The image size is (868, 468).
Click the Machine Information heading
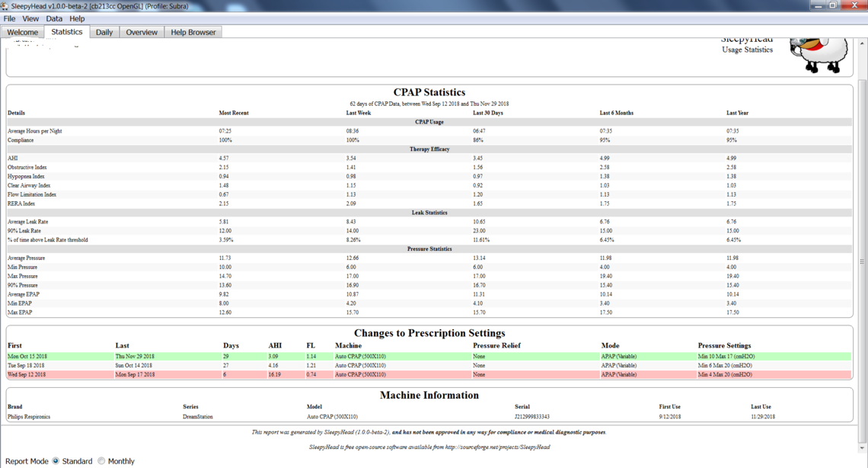429,395
